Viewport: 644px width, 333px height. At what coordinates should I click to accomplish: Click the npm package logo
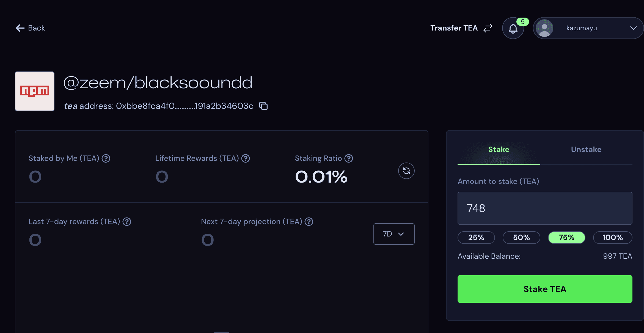point(35,91)
